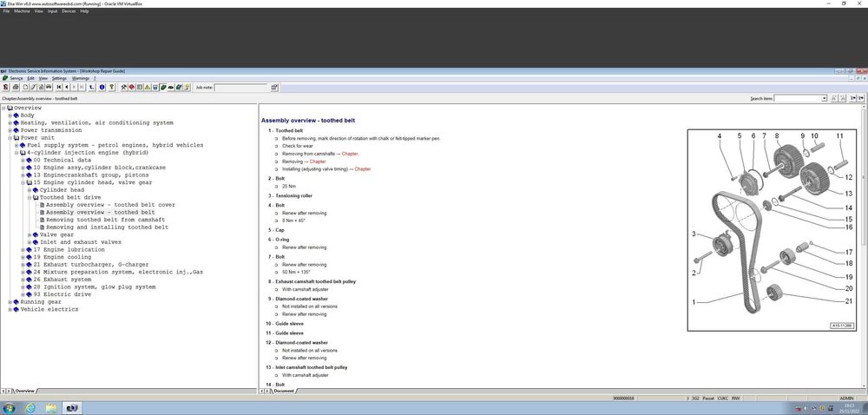Expand the Running gear node
This screenshot has width=868, height=415.
click(10, 302)
